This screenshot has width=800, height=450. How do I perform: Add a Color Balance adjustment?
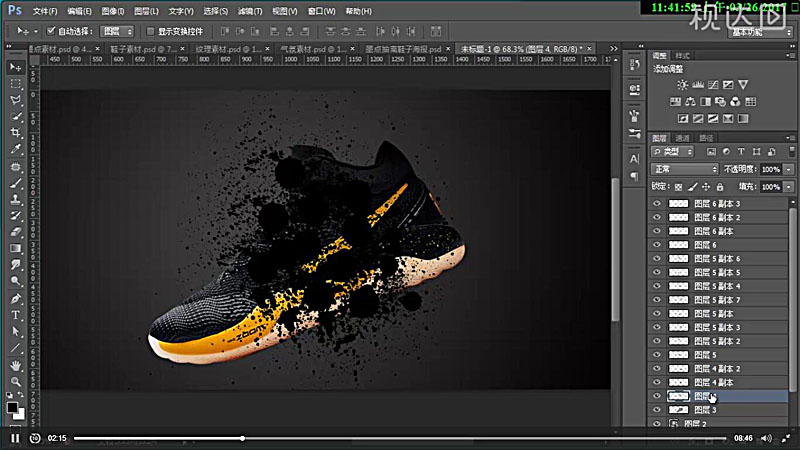(690, 102)
